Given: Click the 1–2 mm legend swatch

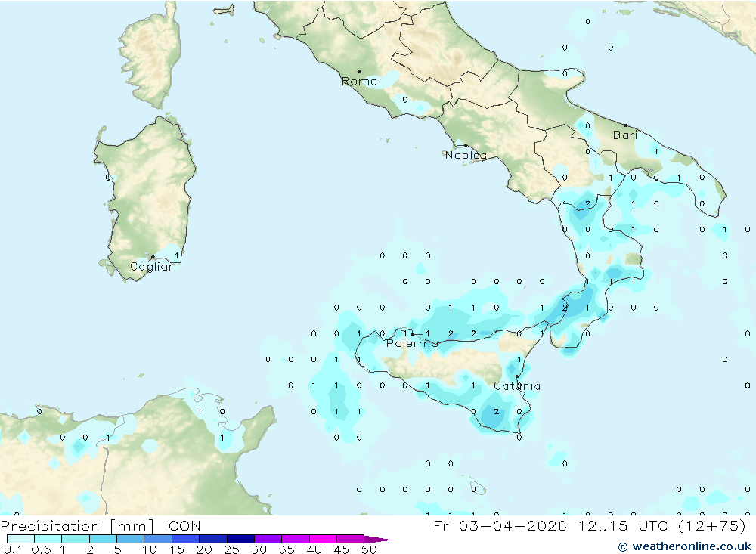Looking at the screenshot, I should [x=75, y=539].
